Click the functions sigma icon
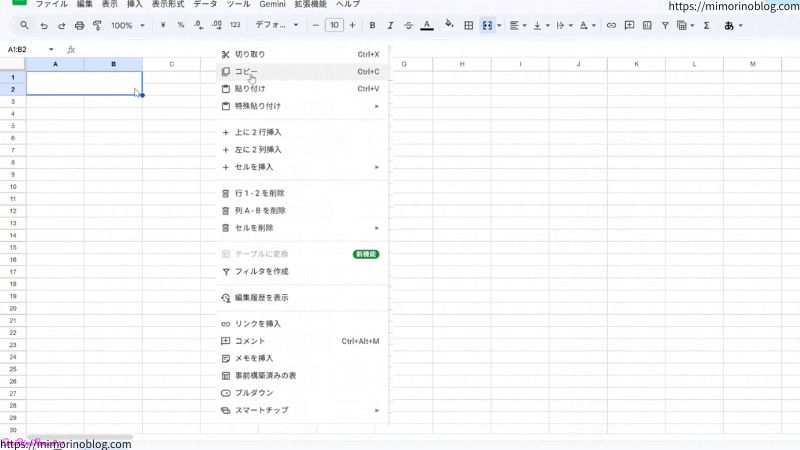This screenshot has height=450, width=800. coord(707,25)
